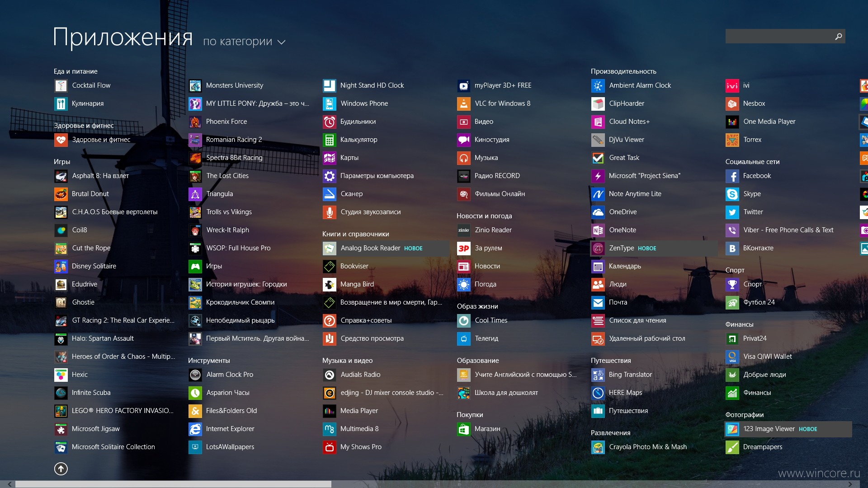Click the scrollbar left arrow
This screenshot has width=868, height=488.
point(9,484)
